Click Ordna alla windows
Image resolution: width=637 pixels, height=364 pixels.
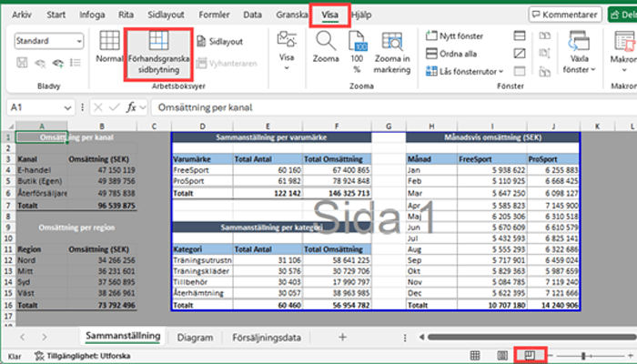coord(452,53)
